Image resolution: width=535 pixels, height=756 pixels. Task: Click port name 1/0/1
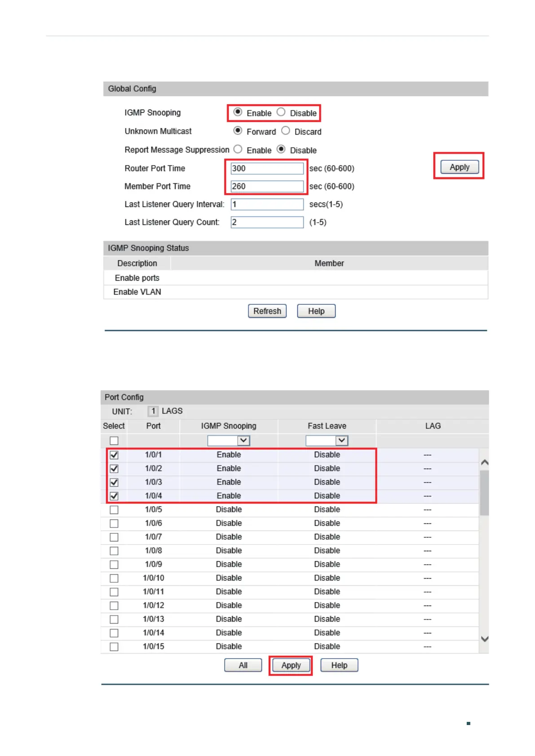point(153,455)
